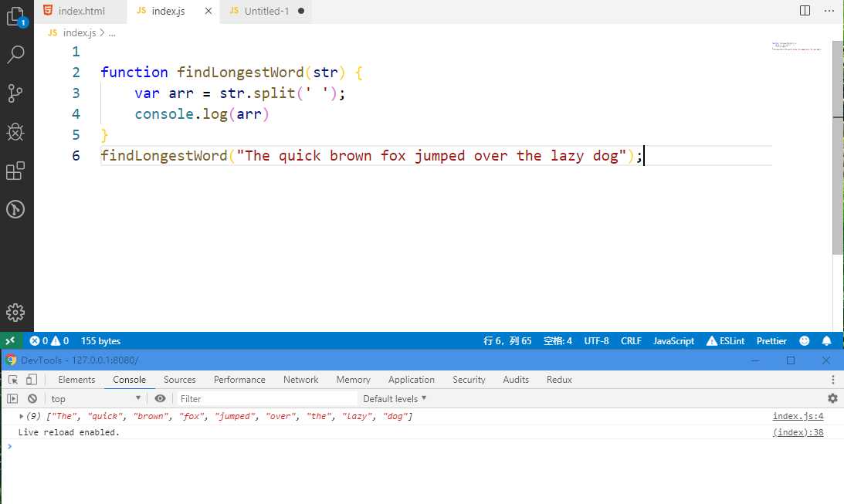Screen dimensions: 844x504
Task: Change language mode from JavaScript
Action: click(x=673, y=340)
